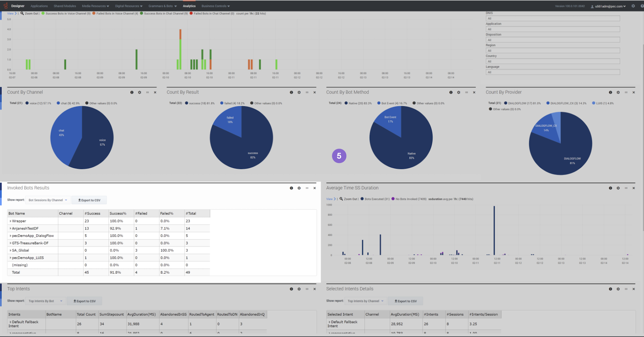Open the Shared Modules menu
644x337 pixels.
point(65,6)
